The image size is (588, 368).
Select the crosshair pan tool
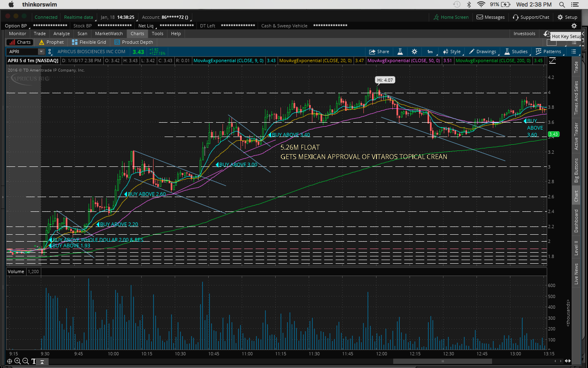[9, 361]
